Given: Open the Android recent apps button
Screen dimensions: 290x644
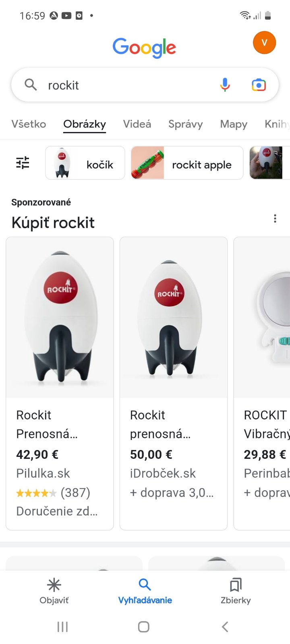Looking at the screenshot, I should point(62,627).
